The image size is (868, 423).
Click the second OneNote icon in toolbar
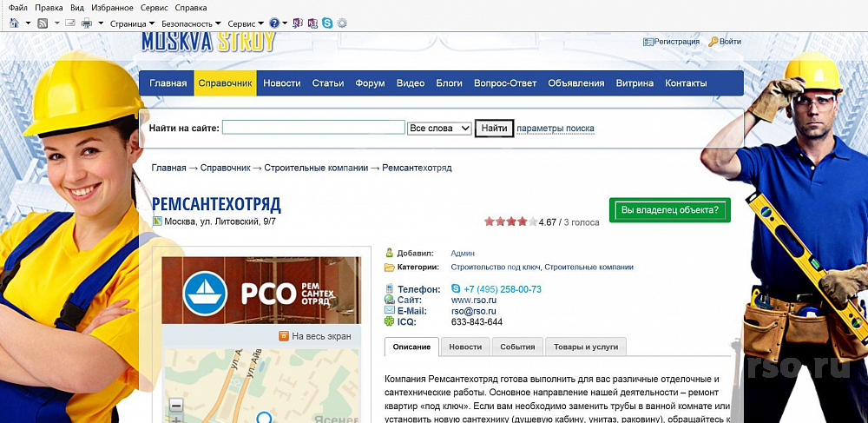(x=312, y=23)
